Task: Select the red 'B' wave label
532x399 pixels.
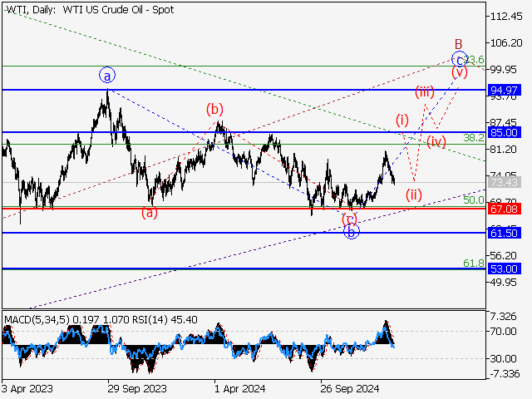Action: pos(457,43)
